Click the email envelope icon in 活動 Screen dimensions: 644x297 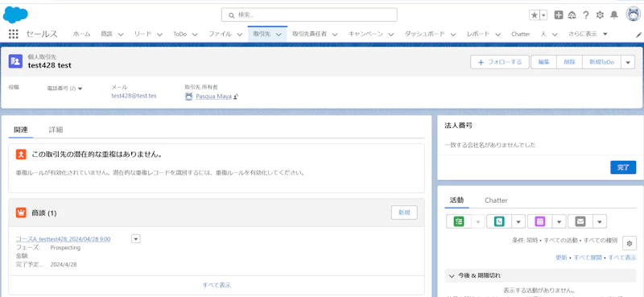[580, 221]
